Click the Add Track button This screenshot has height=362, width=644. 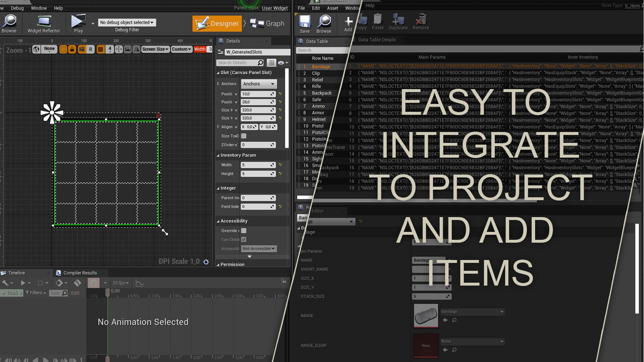tap(12, 293)
